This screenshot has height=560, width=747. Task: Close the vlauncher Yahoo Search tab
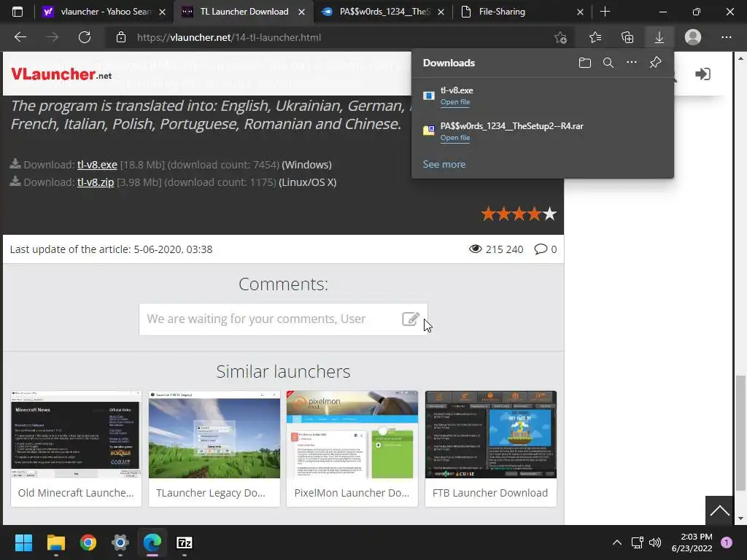pyautogui.click(x=162, y=12)
